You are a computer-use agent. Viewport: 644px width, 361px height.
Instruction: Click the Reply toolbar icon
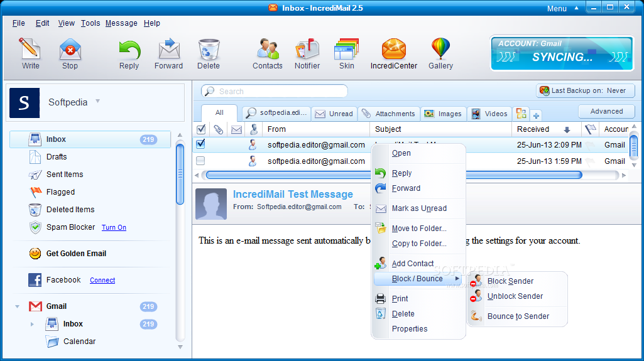click(129, 53)
